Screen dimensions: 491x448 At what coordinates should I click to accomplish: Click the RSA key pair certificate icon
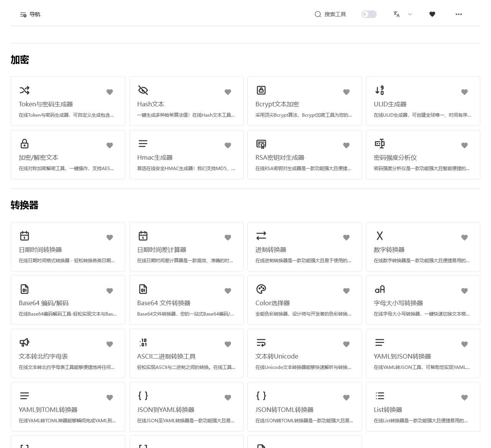pyautogui.click(x=261, y=144)
